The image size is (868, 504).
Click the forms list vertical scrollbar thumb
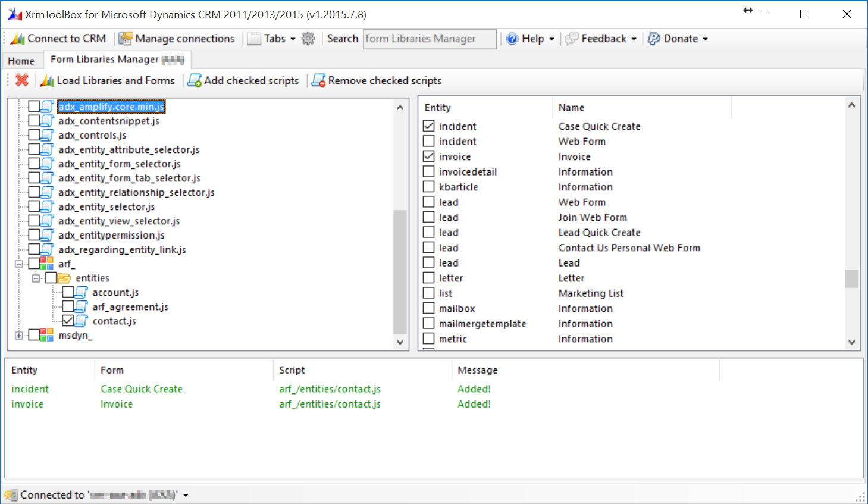pos(851,278)
